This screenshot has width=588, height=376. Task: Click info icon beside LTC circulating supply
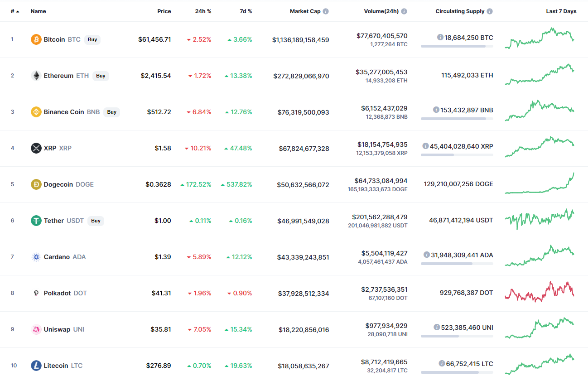tap(442, 363)
